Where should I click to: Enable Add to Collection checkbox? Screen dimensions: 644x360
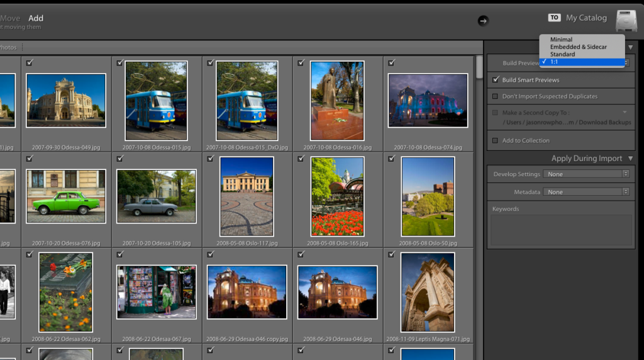point(495,140)
